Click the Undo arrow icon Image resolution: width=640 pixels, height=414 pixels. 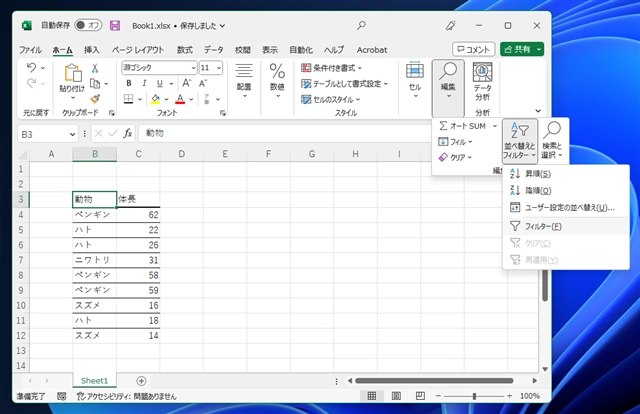pyautogui.click(x=32, y=68)
